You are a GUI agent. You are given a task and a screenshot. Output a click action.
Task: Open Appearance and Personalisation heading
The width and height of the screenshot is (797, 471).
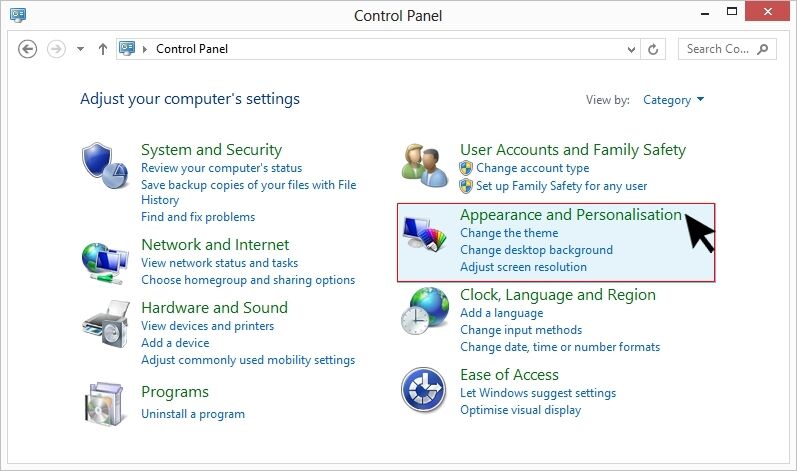coord(571,215)
